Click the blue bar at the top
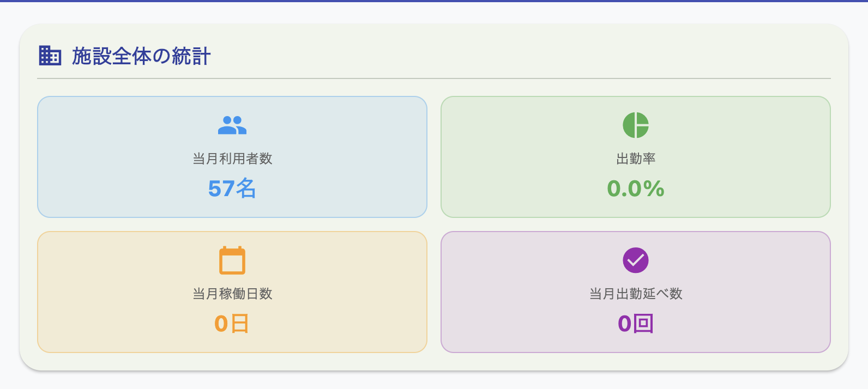The height and width of the screenshot is (389, 868). [x=434, y=2]
